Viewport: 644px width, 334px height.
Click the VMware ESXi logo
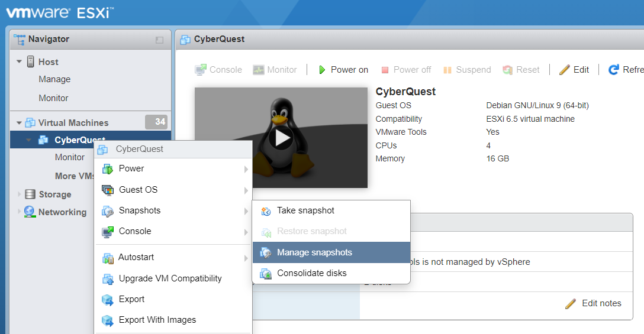point(60,13)
